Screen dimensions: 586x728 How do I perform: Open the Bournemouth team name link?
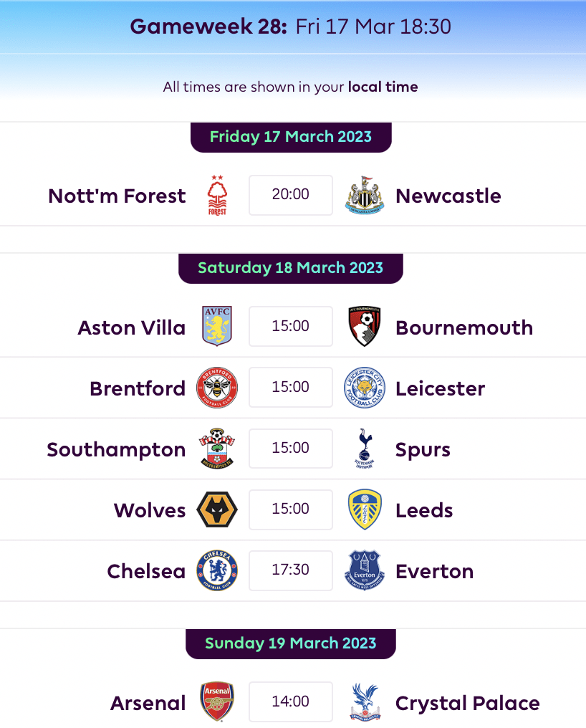coord(464,327)
